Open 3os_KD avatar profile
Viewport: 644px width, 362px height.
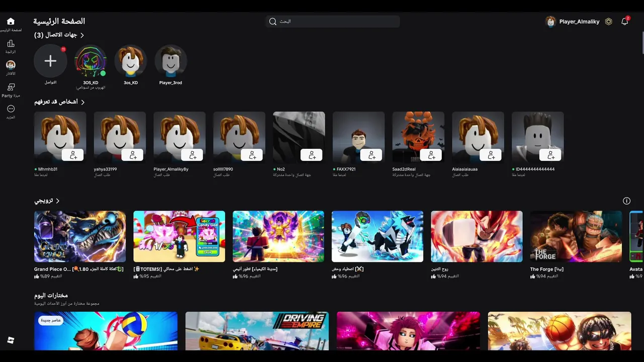(x=131, y=61)
